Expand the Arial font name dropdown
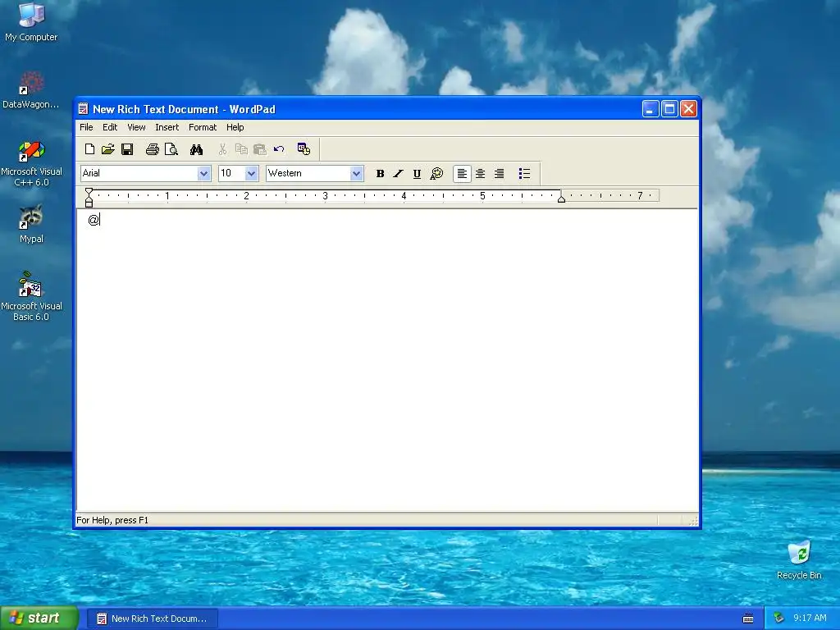This screenshot has height=630, width=840. click(x=203, y=174)
